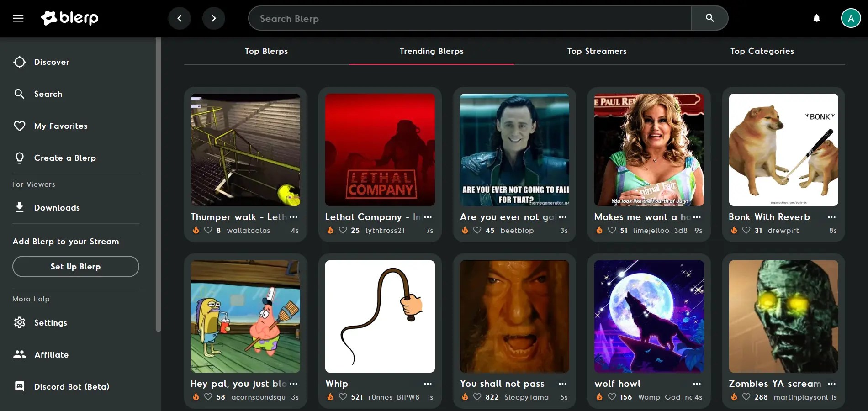Favorite the Bonk With Reverb blerp
Image resolution: width=868 pixels, height=411 pixels.
(746, 230)
